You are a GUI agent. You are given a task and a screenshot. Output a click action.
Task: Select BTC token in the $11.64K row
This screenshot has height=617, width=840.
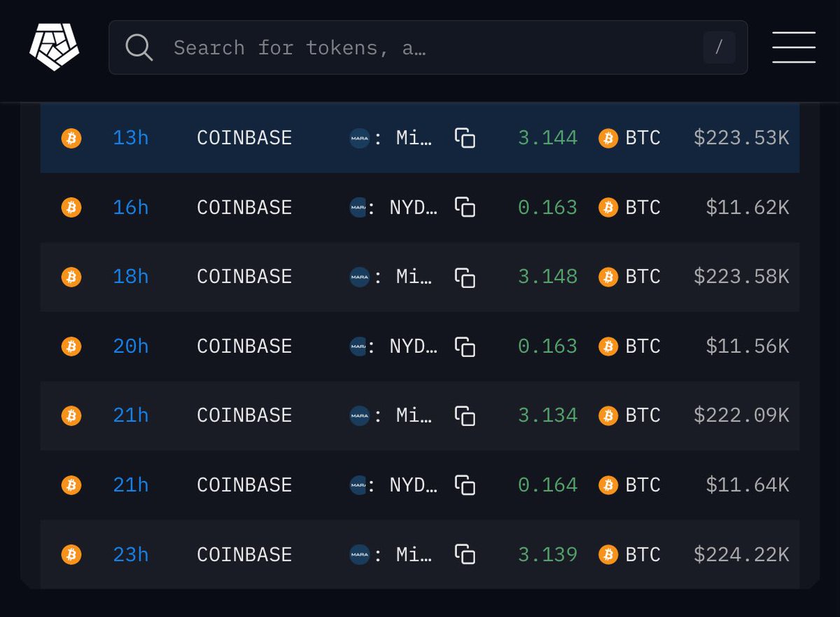click(642, 485)
